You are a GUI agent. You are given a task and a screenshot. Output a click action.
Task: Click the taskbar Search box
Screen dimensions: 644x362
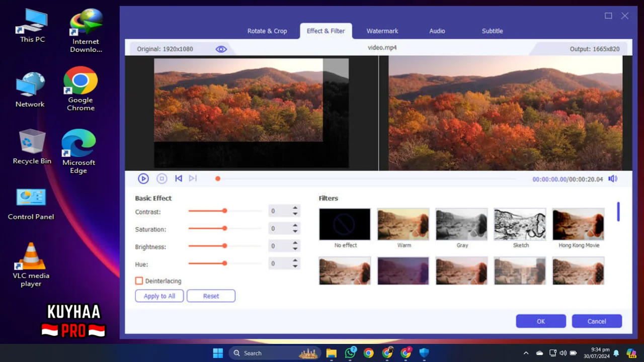pos(275,353)
